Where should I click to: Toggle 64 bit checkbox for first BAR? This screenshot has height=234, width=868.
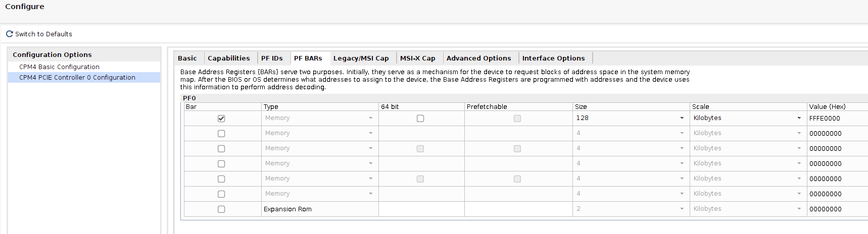pyautogui.click(x=420, y=119)
